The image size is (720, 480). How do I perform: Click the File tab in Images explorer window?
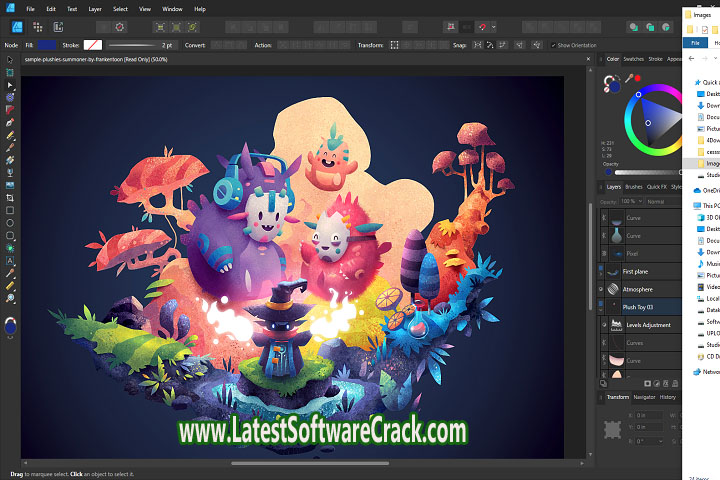(695, 43)
